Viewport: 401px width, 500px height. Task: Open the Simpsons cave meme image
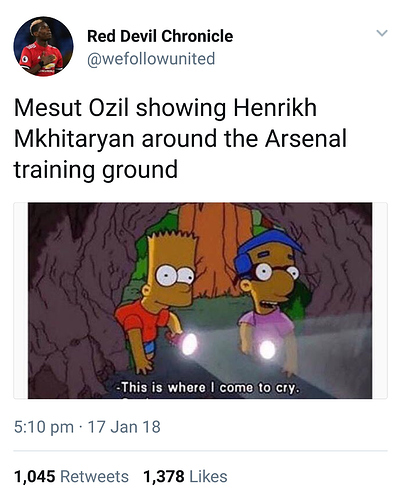200,300
